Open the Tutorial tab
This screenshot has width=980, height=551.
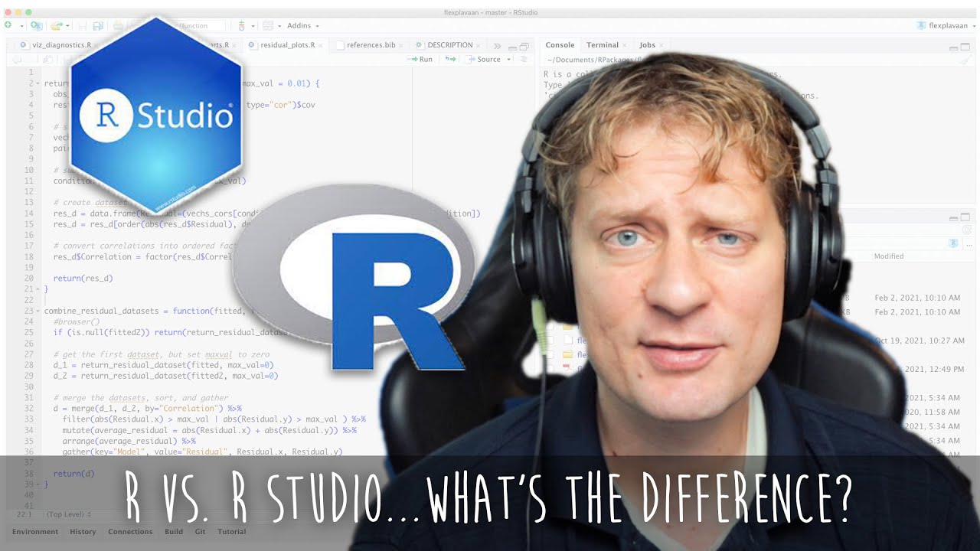[x=231, y=532]
